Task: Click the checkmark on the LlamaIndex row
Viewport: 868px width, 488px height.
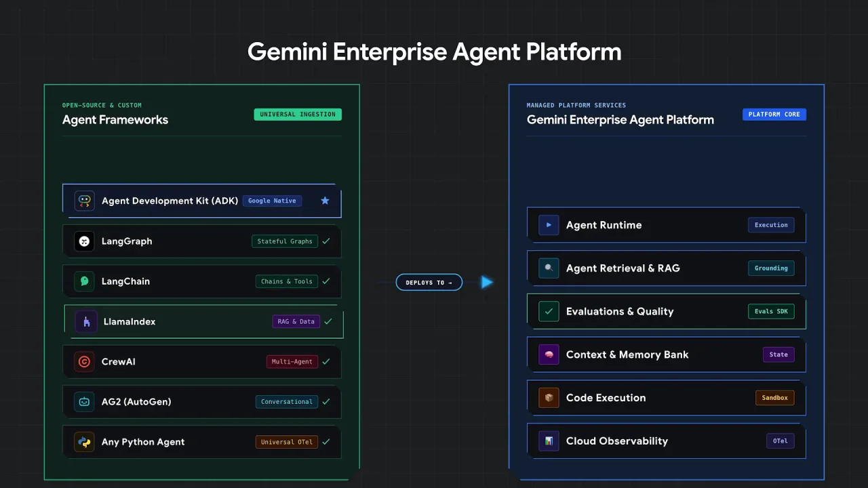Action: [328, 321]
